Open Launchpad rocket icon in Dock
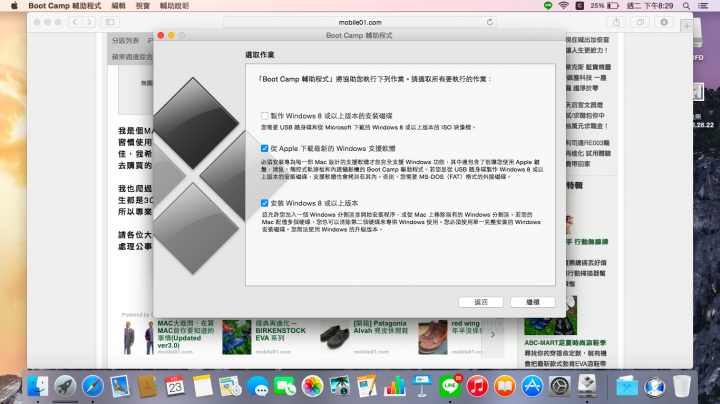The width and height of the screenshot is (720, 404). tap(65, 386)
